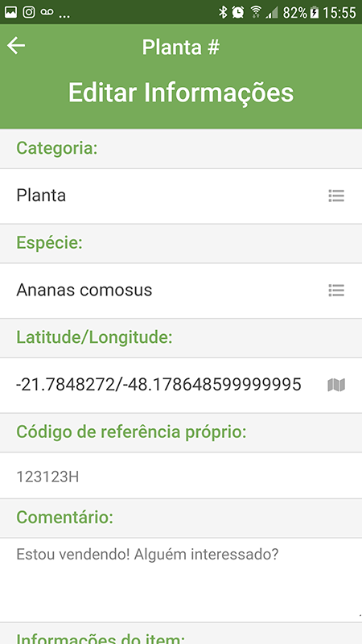The width and height of the screenshot is (362, 644).
Task: Select the Ananas comosus species dropdown
Action: tap(181, 291)
